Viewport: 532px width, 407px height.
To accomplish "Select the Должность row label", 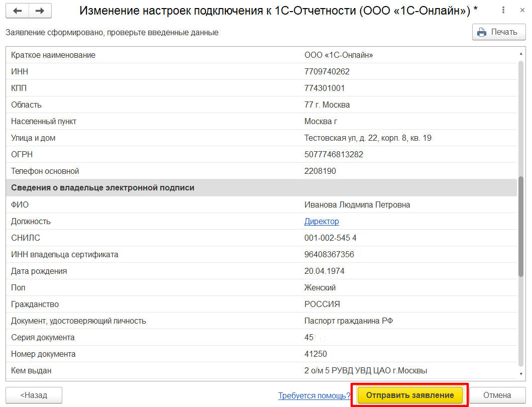I will [x=31, y=221].
